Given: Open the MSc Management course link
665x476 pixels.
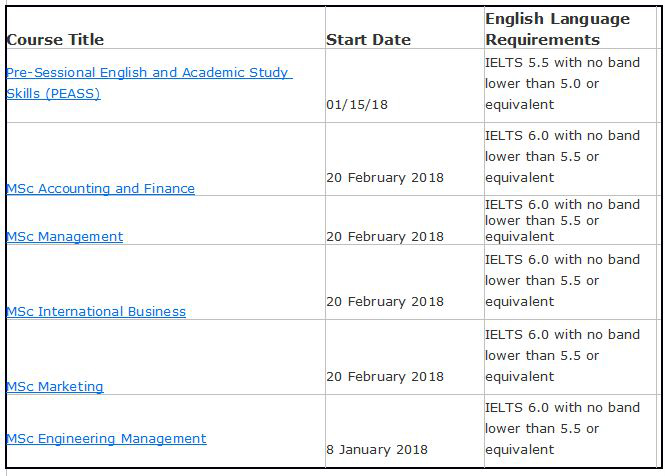Looking at the screenshot, I should point(64,236).
